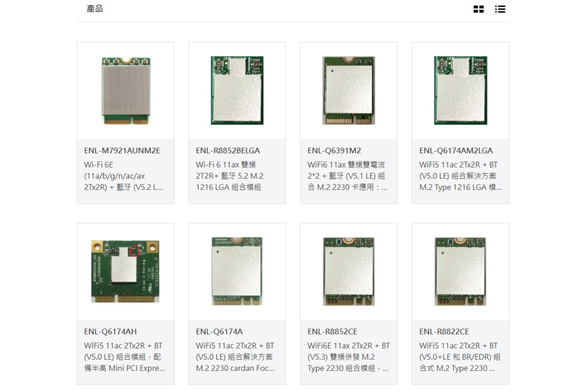Open ENL-Q6174AH Mini PCIe card image

[125, 271]
